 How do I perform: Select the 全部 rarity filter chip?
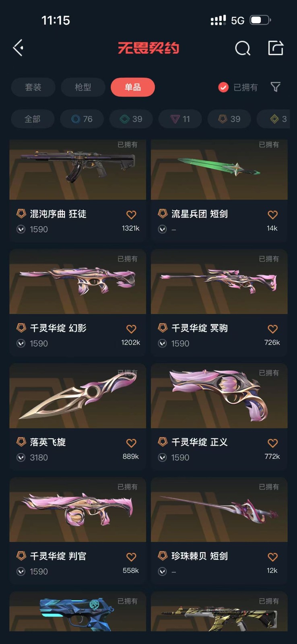coord(33,119)
